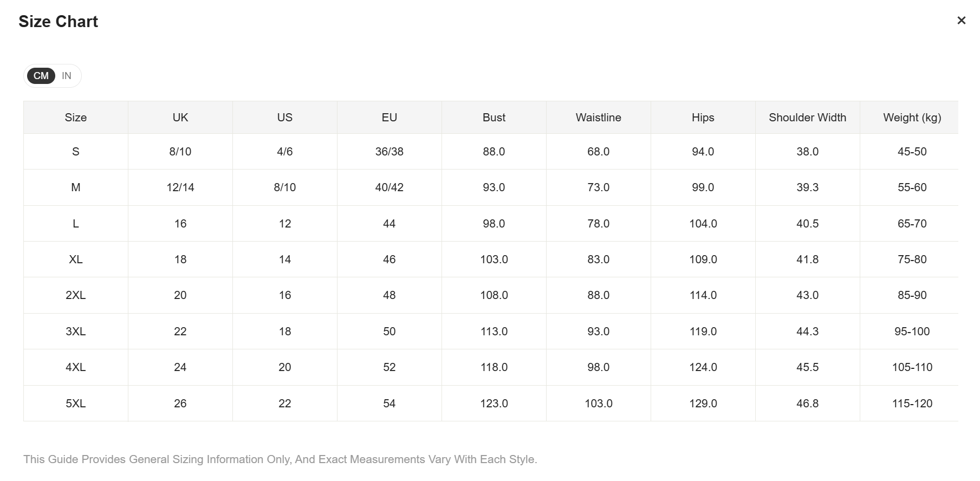Click the Weight (kg) column header
Screen dimensions: 980x481
pos(912,118)
